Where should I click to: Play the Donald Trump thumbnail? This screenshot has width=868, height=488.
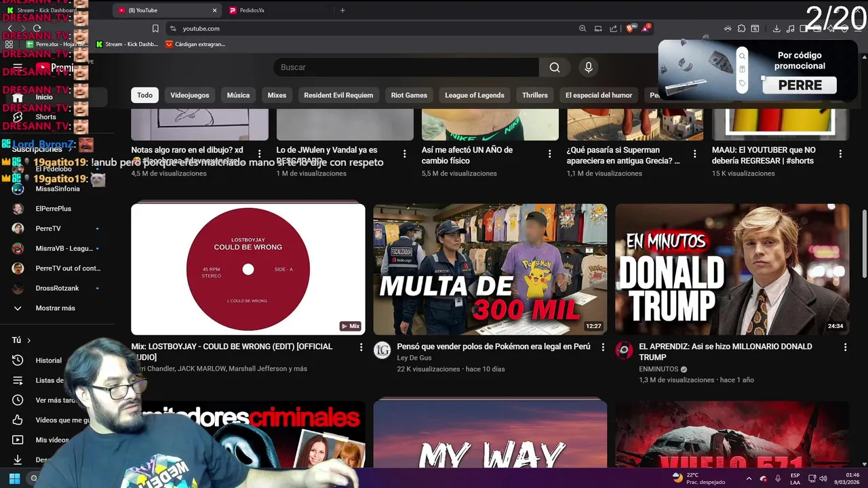pyautogui.click(x=732, y=269)
